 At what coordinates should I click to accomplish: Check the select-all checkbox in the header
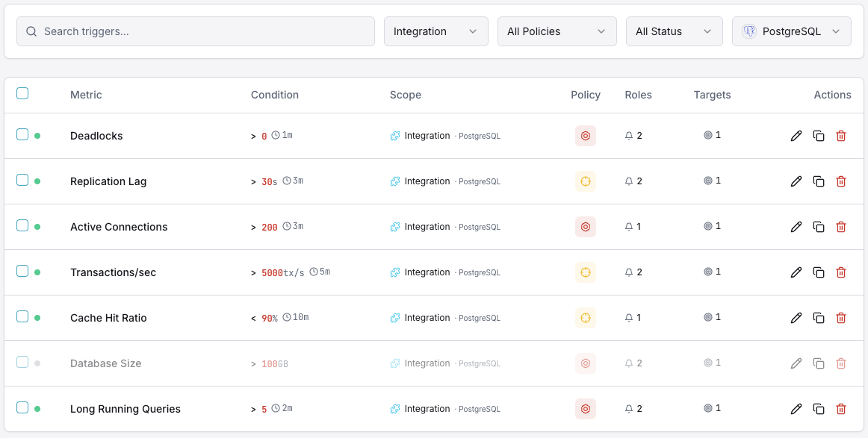(x=22, y=93)
